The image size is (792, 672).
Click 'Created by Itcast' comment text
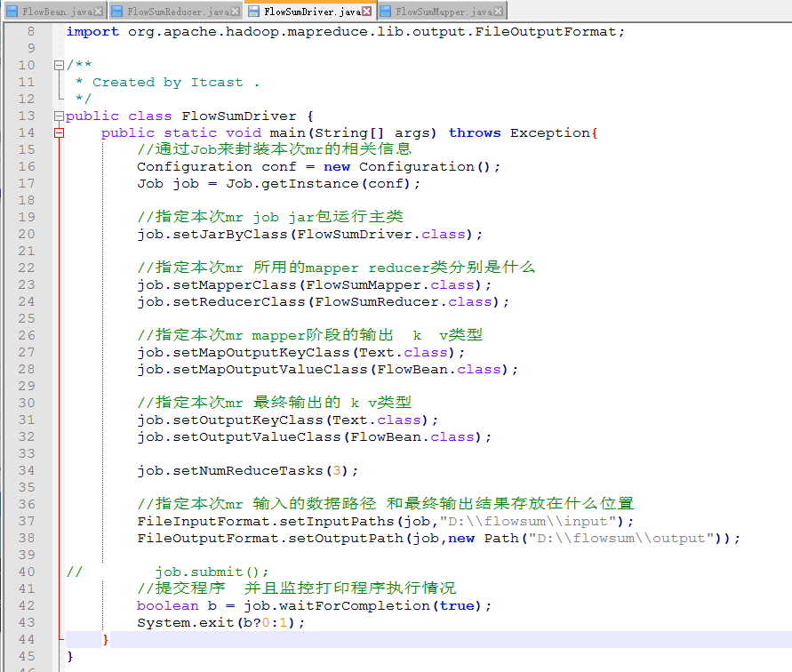[167, 83]
